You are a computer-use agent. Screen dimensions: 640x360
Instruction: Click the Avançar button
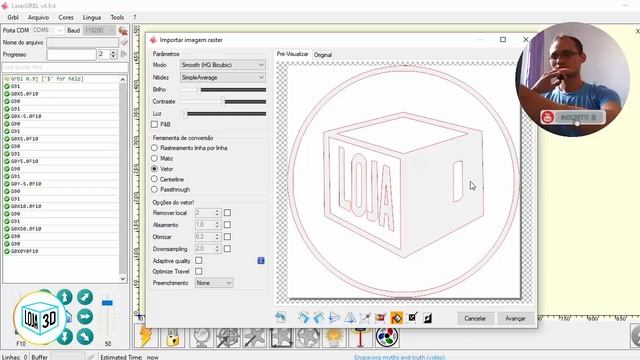click(515, 318)
